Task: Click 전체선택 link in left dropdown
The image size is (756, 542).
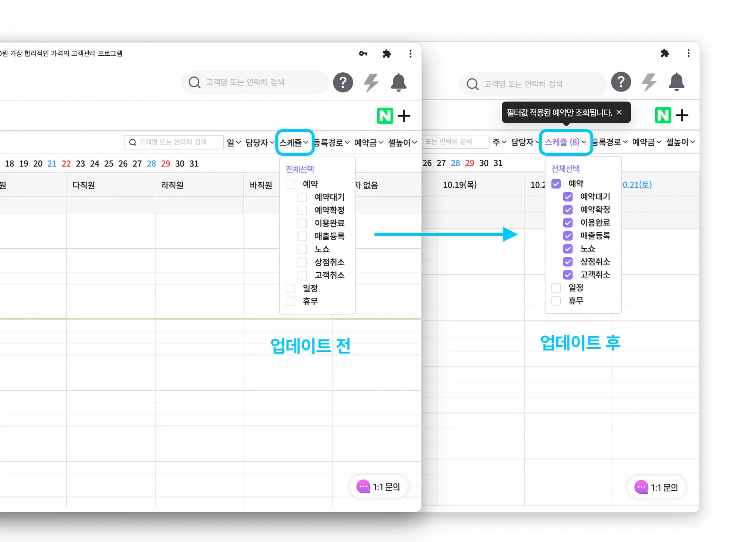Action: pyautogui.click(x=300, y=169)
